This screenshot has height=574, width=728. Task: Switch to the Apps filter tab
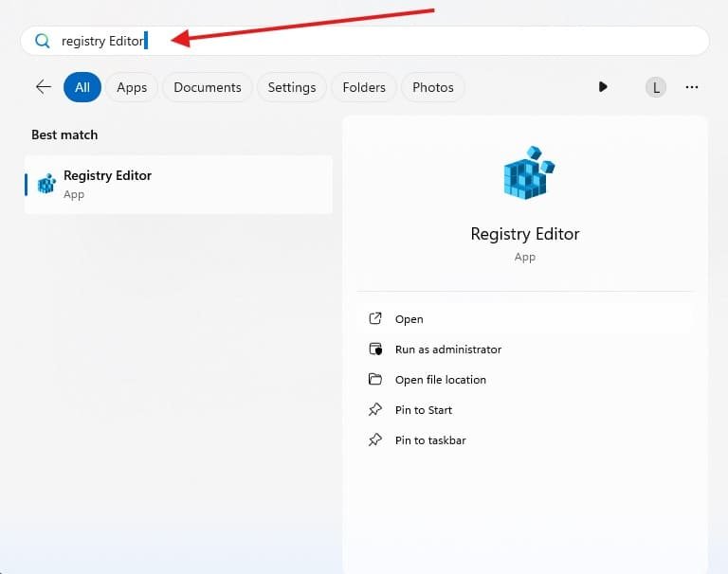[x=132, y=87]
